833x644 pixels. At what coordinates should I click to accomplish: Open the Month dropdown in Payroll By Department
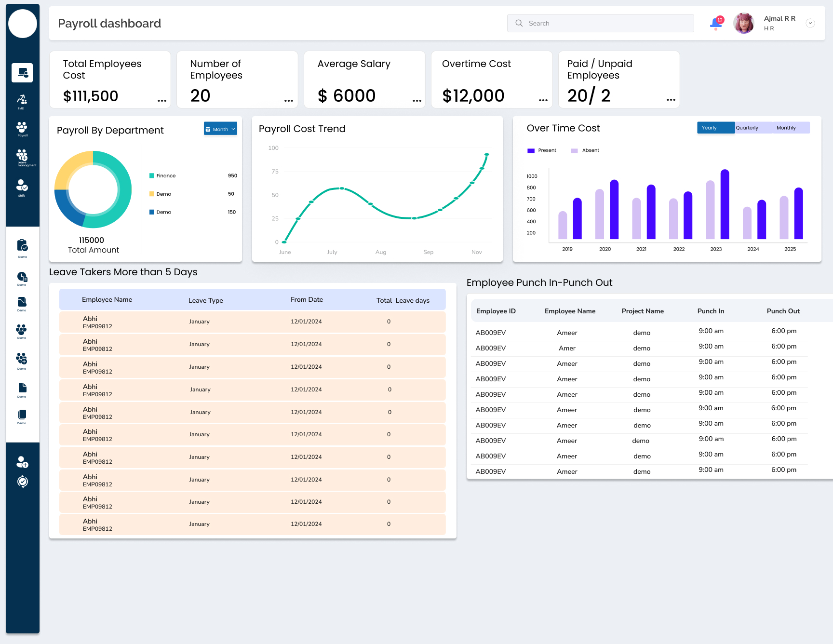coord(220,129)
